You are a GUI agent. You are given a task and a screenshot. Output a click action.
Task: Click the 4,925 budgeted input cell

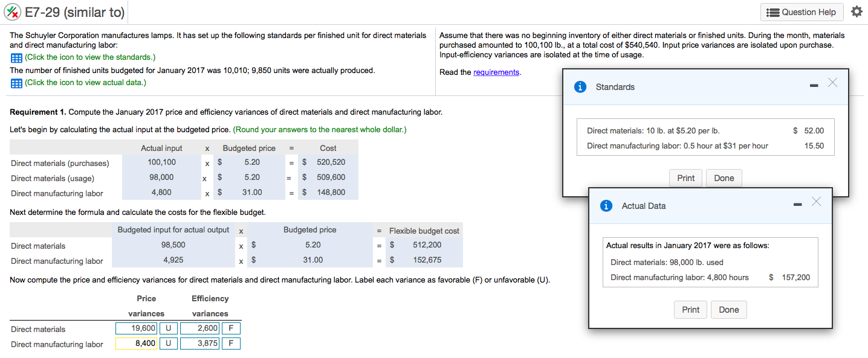click(173, 260)
